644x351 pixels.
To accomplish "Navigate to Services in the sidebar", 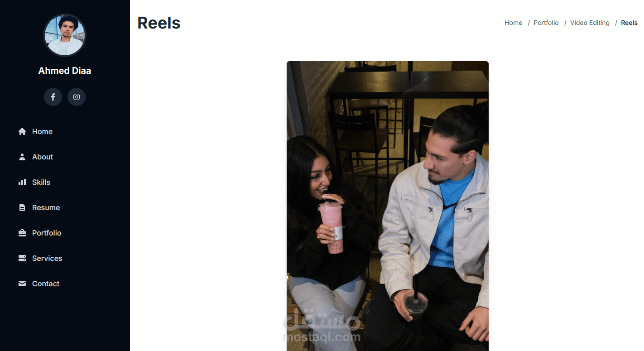I will [47, 258].
